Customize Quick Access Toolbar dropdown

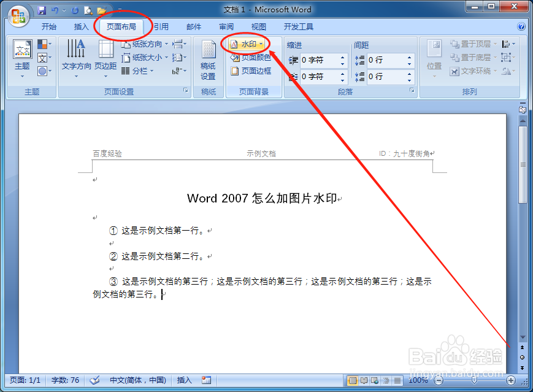[x=120, y=10]
